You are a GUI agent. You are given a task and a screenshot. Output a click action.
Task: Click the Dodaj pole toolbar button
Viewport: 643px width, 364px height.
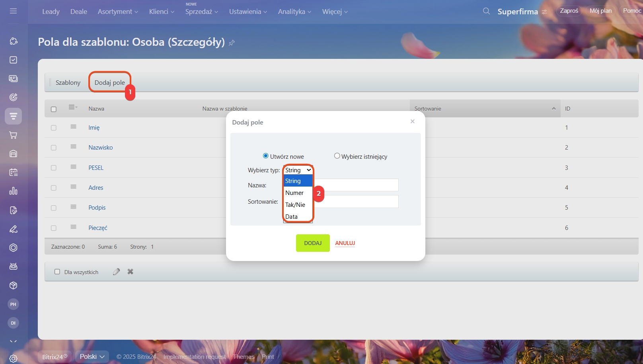110,82
